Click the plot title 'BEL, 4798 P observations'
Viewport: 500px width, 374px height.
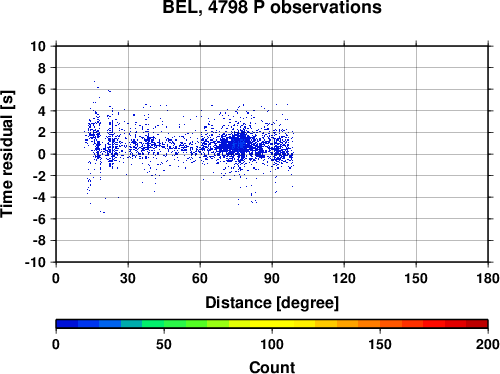click(x=272, y=7)
